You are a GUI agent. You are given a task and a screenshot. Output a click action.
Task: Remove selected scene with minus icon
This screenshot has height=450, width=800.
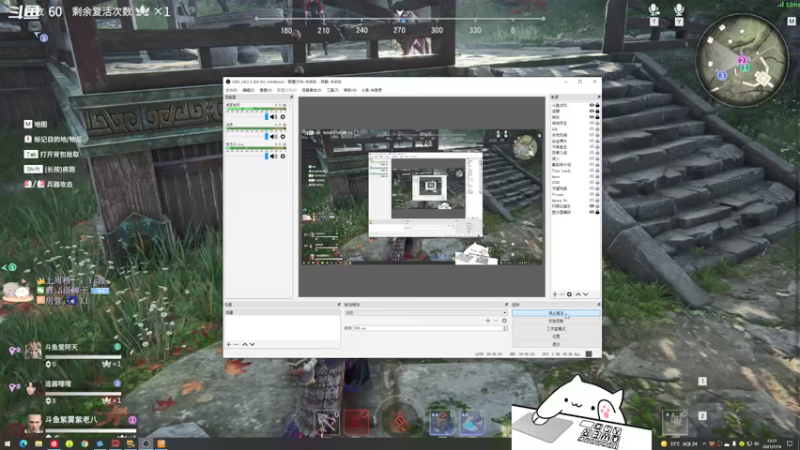tap(236, 344)
